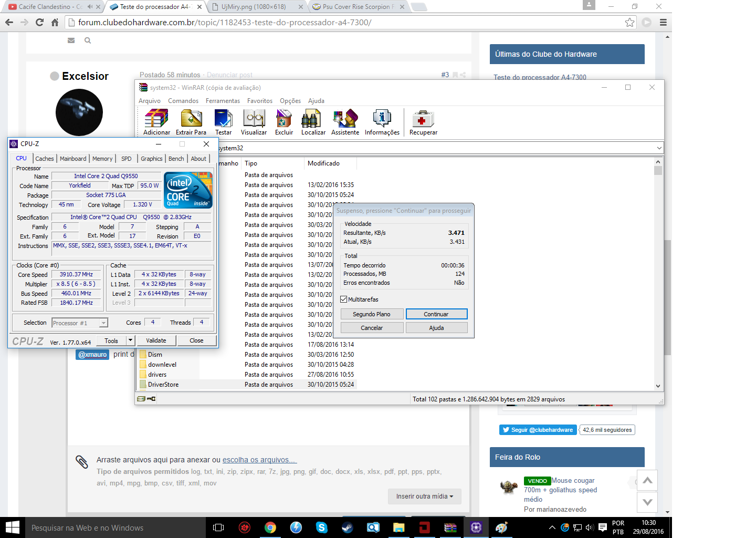Open the Chrome hamburger menu

(663, 22)
